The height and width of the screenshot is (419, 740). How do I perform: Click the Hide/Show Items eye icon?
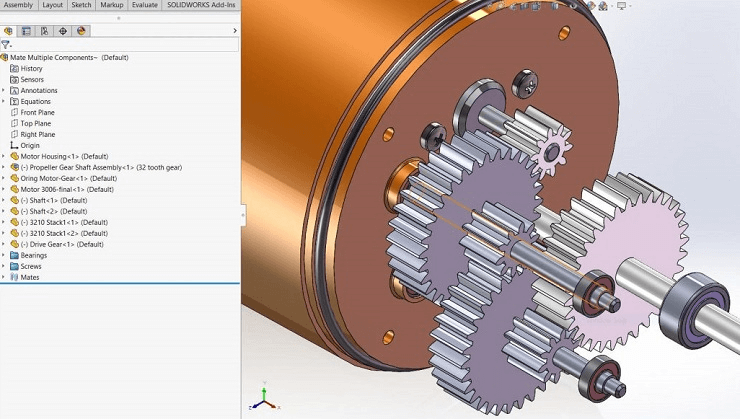[x=573, y=6]
